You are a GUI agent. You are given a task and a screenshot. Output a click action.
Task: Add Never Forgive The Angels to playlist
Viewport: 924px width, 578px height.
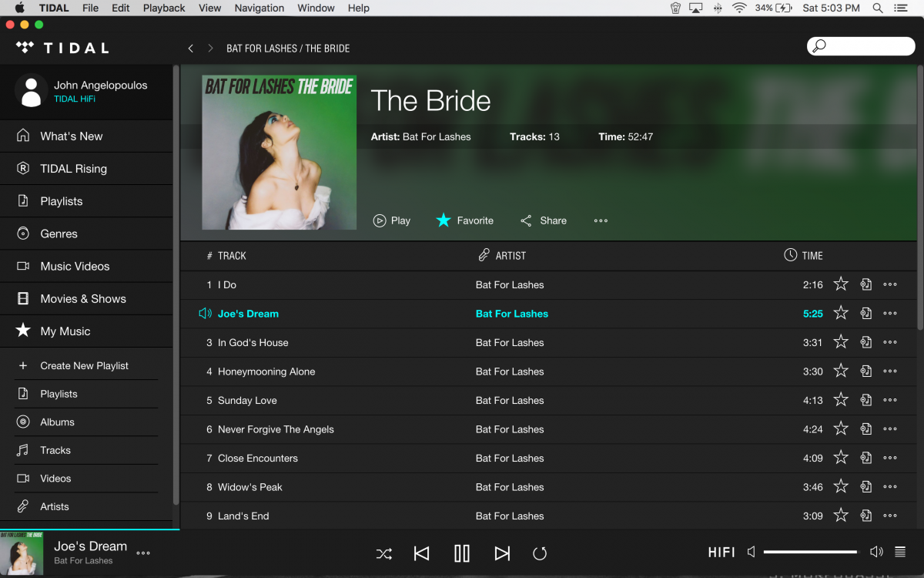[x=866, y=429]
